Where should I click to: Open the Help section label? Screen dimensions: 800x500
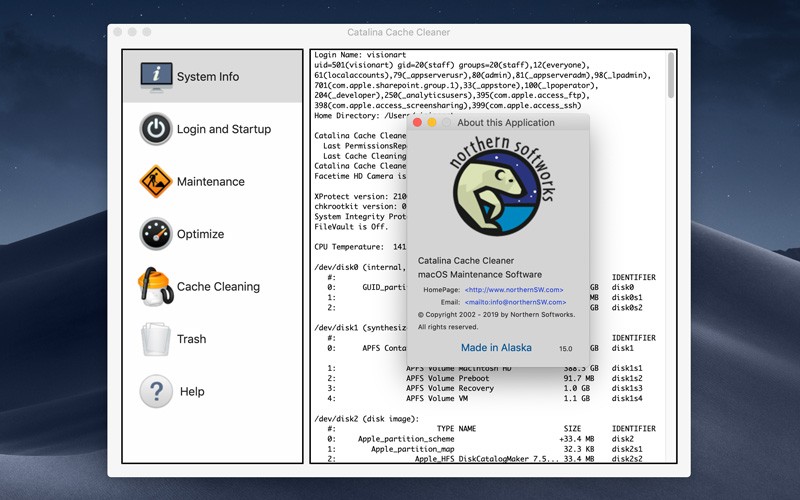[x=192, y=391]
